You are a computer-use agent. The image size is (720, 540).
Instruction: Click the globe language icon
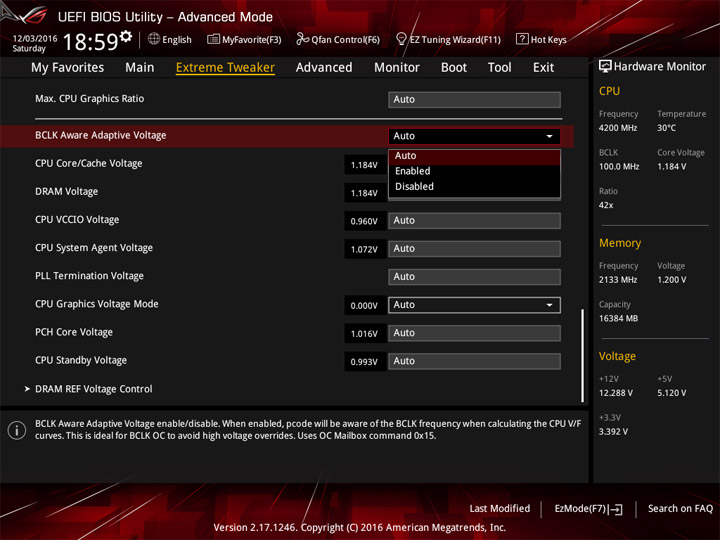coord(154,39)
